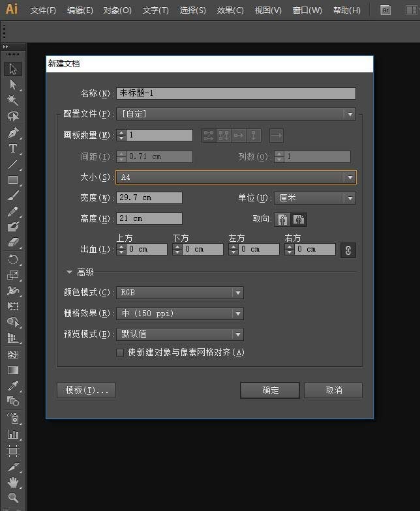This screenshot has width=420, height=511.
Task: Choose the Rectangle tool
Action: pos(13,180)
